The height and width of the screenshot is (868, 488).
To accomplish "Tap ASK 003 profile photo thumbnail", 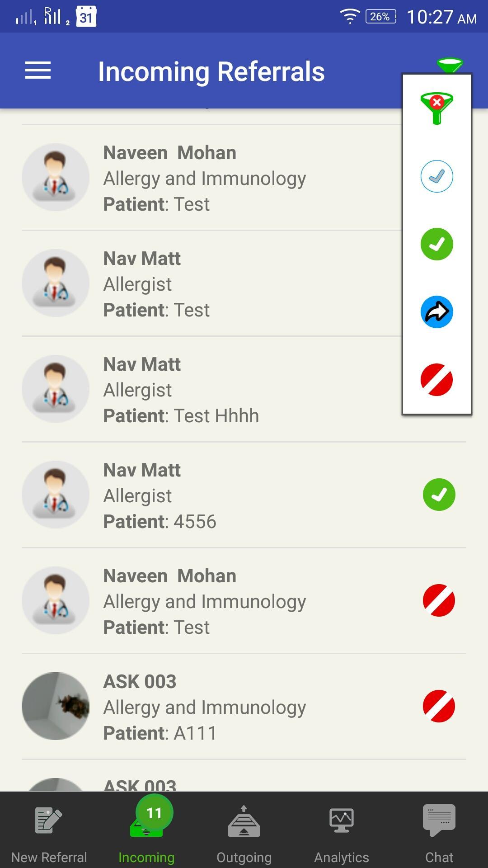I will [x=56, y=706].
